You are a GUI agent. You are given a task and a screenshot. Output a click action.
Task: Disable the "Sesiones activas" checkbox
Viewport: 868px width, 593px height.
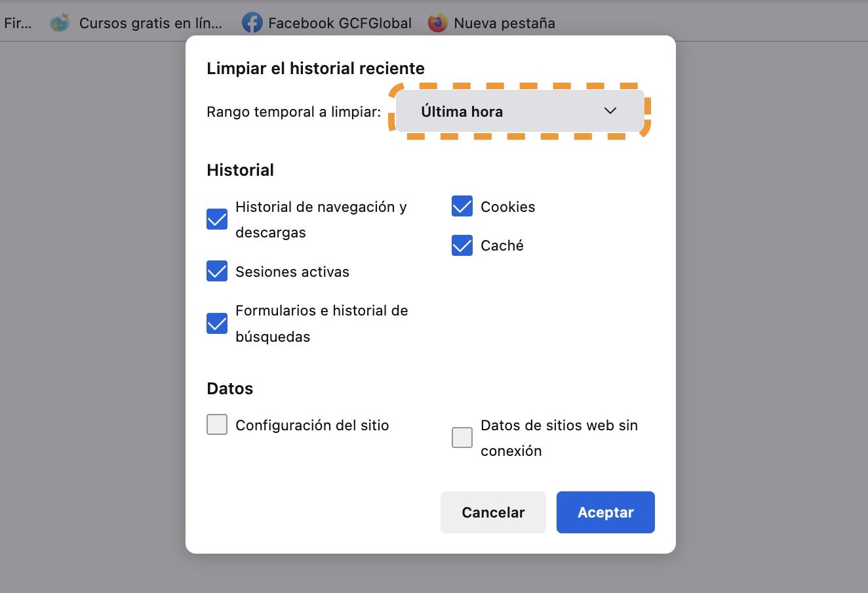pos(216,271)
